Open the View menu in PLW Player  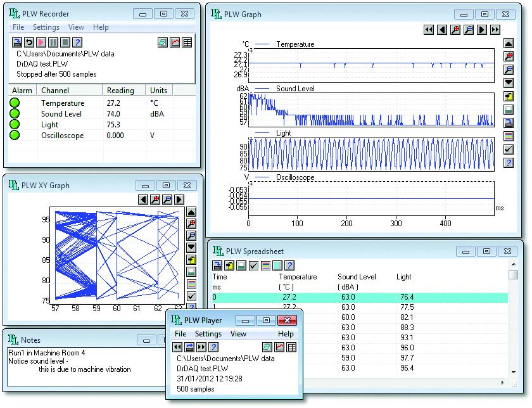[x=238, y=334]
